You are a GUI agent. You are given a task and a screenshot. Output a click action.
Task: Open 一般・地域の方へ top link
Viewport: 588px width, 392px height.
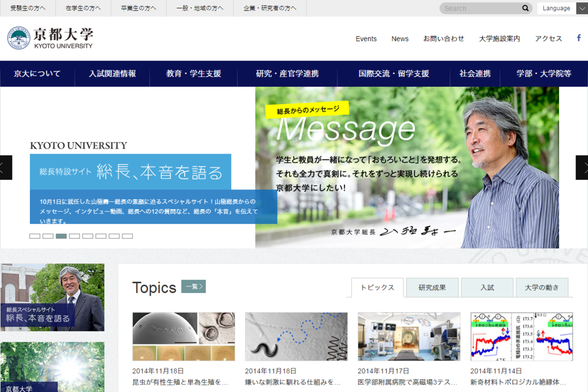[x=200, y=8]
